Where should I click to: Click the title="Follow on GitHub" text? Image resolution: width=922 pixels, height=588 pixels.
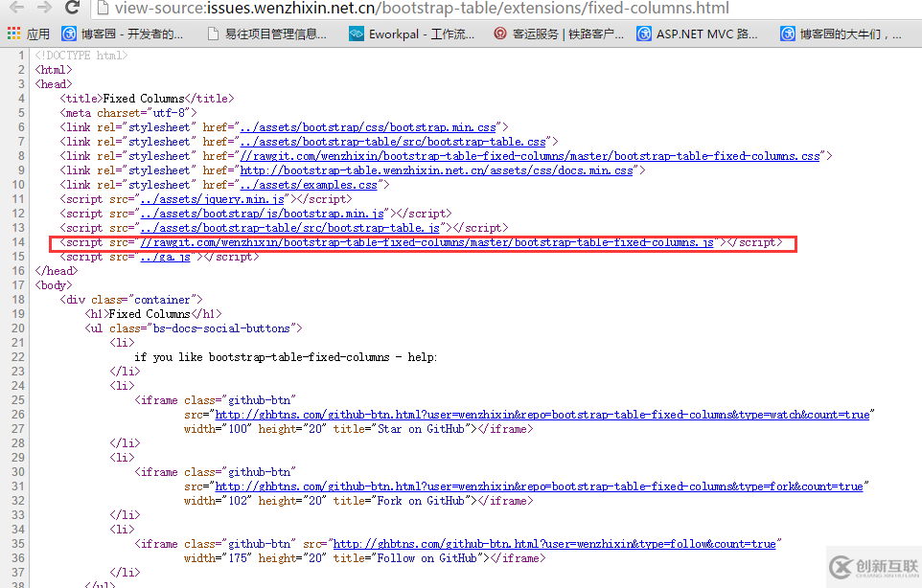(408, 558)
